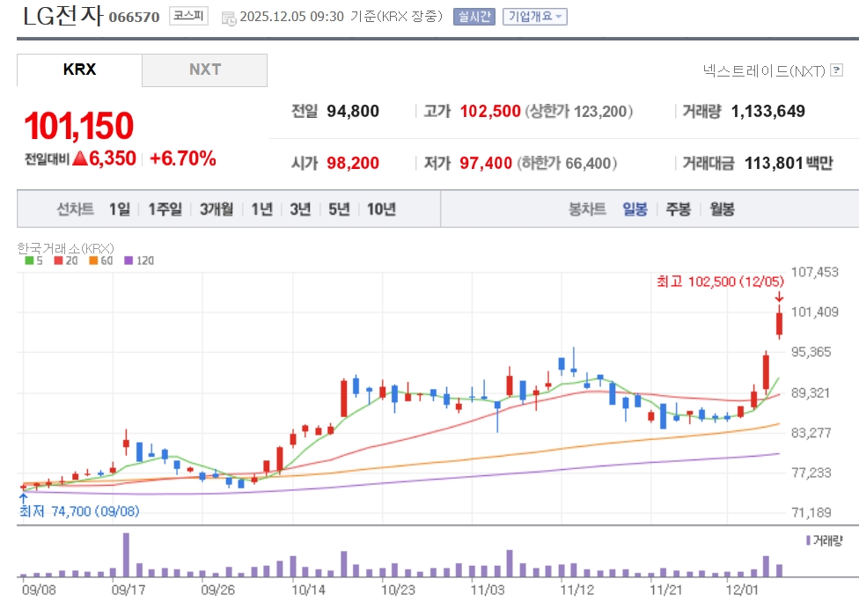Click the 한국거래소(KRX) chart caption

(65, 248)
